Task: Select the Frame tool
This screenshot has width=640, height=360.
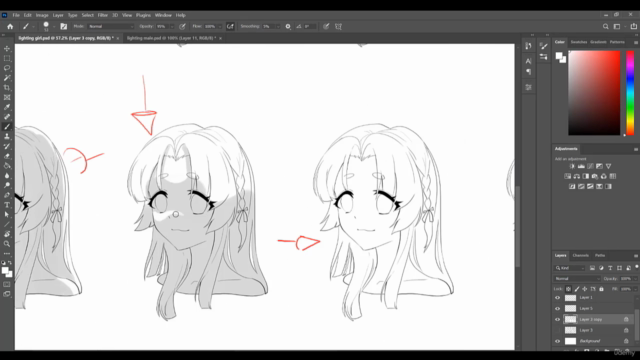Action: [7, 98]
